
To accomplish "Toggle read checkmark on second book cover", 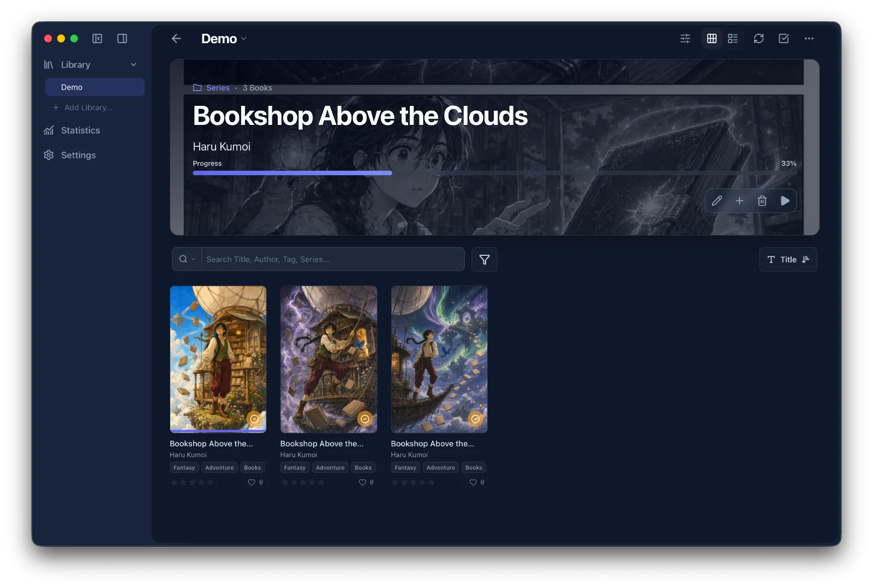I will [365, 419].
